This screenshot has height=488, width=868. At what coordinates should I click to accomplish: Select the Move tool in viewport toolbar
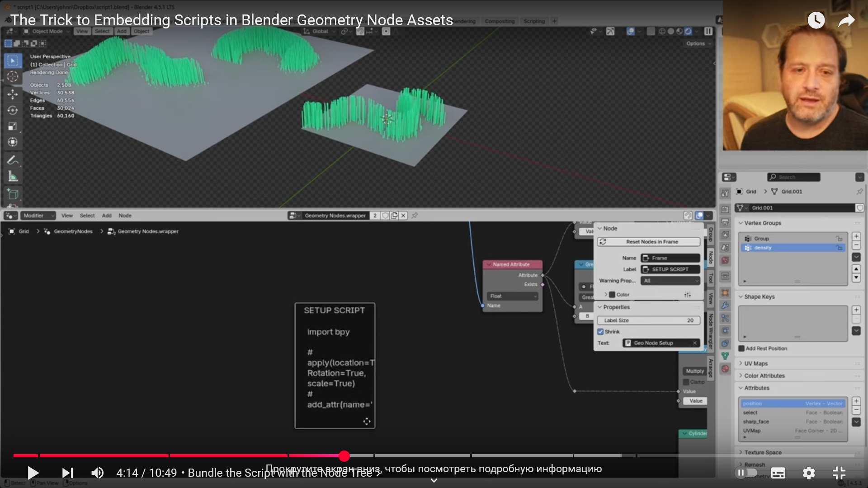tap(13, 94)
